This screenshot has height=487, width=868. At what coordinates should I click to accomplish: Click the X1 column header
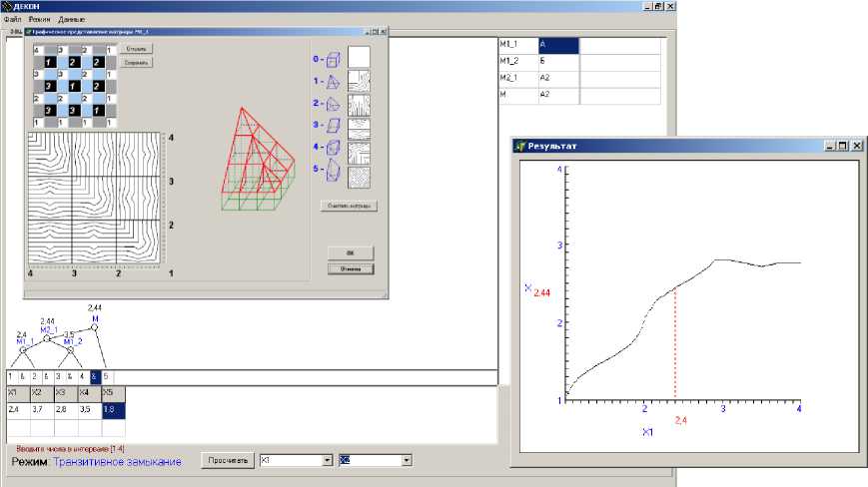pos(18,393)
